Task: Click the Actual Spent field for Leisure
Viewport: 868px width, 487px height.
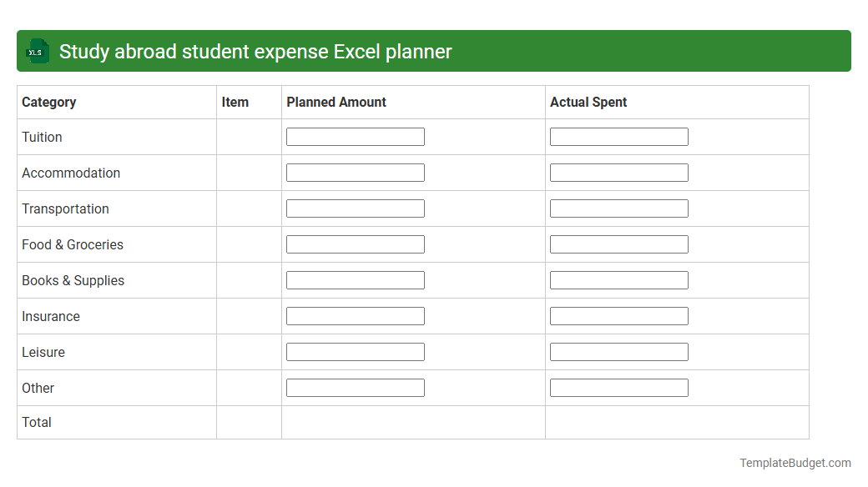Action: click(x=618, y=351)
